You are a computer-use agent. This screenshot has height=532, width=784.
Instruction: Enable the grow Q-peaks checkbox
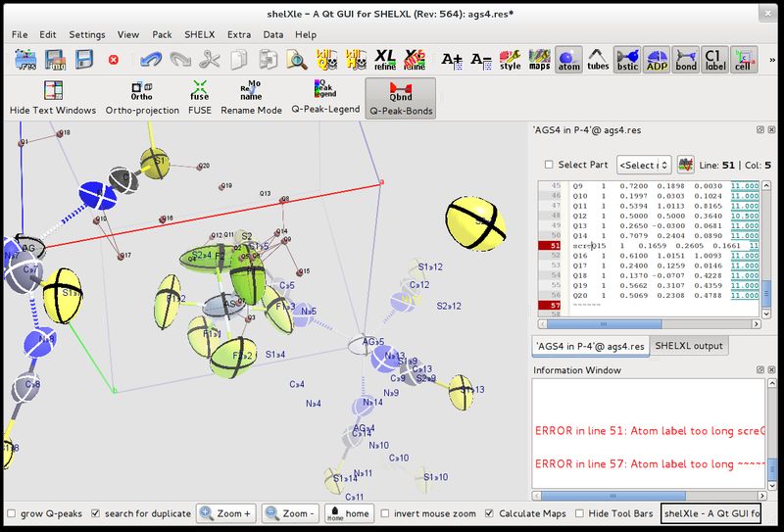tap(12, 513)
